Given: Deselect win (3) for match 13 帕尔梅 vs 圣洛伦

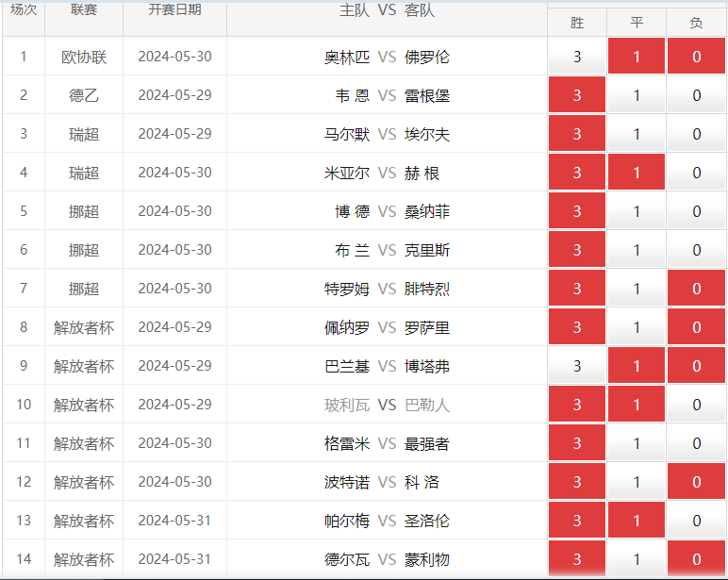Looking at the screenshot, I should 577,520.
